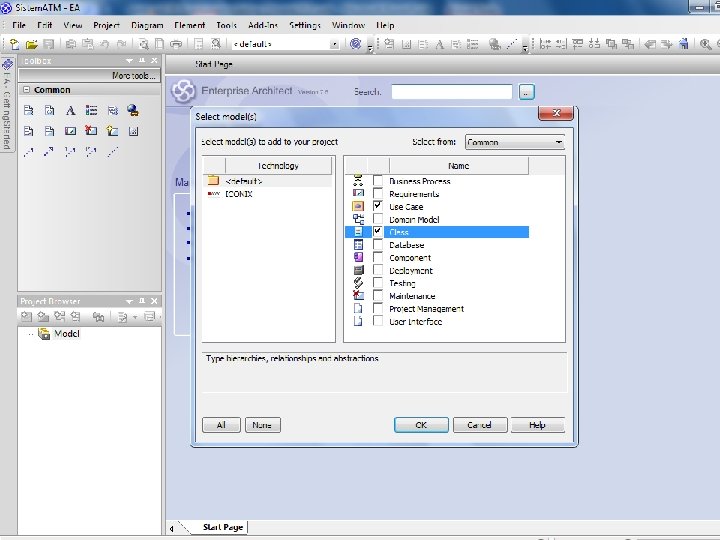Image resolution: width=720 pixels, height=540 pixels.
Task: Click the More tools... button
Action: tap(89, 75)
